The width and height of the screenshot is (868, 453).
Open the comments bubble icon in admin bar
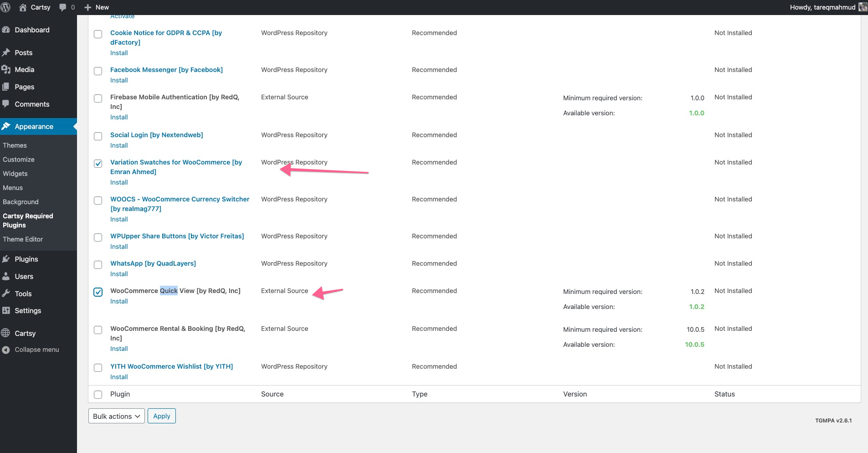63,7
